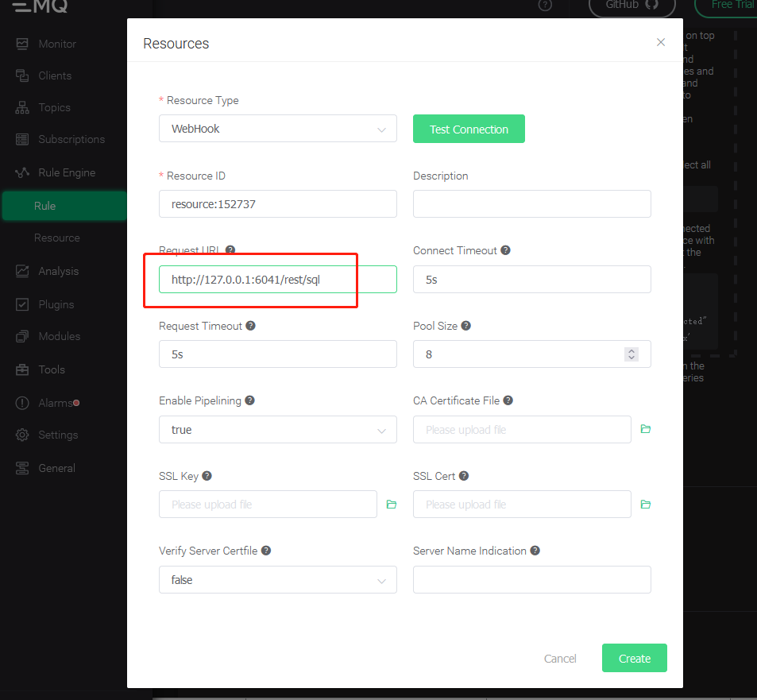The height and width of the screenshot is (700, 757).
Task: Open the Resource Type dropdown
Action: point(277,129)
